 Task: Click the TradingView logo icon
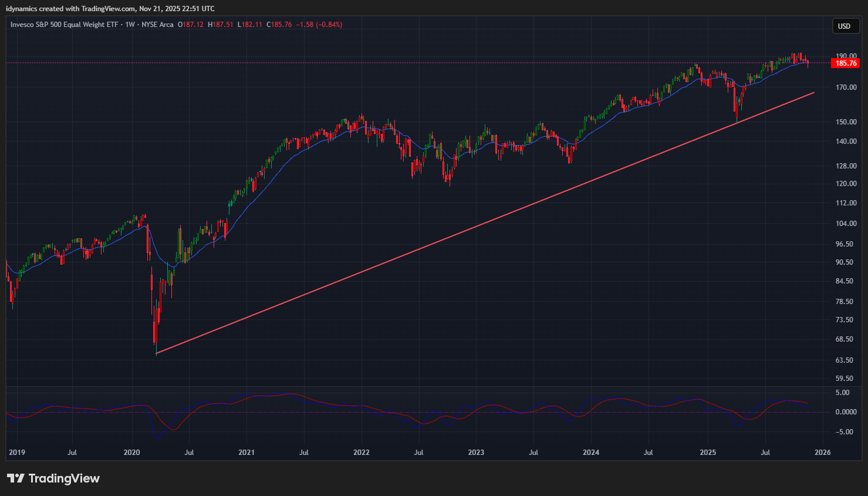coord(15,478)
